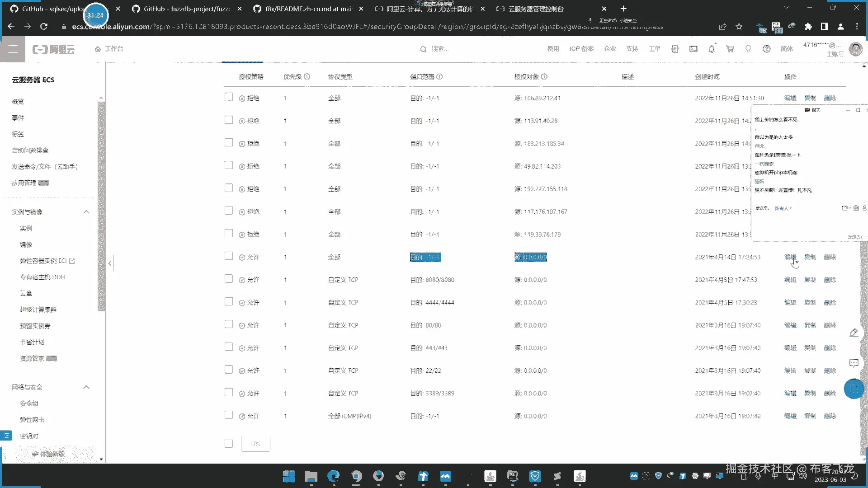
Task: Click the user avatar in top right
Action: 855,49
